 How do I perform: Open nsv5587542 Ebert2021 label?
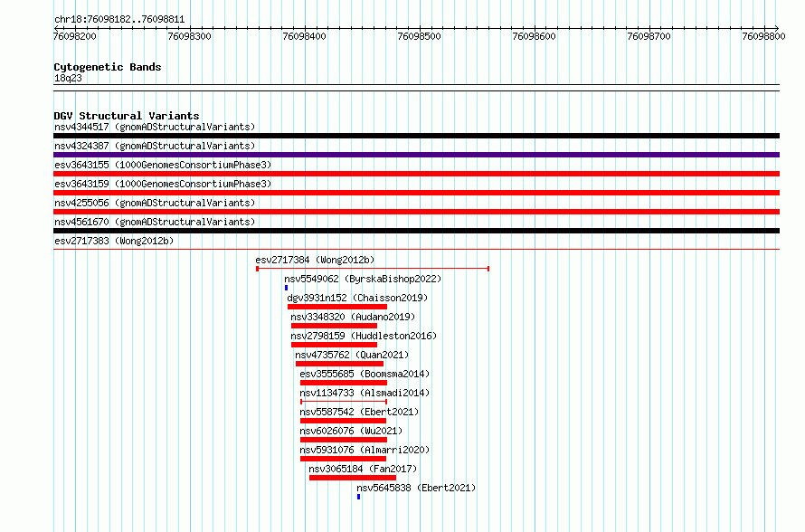359,412
